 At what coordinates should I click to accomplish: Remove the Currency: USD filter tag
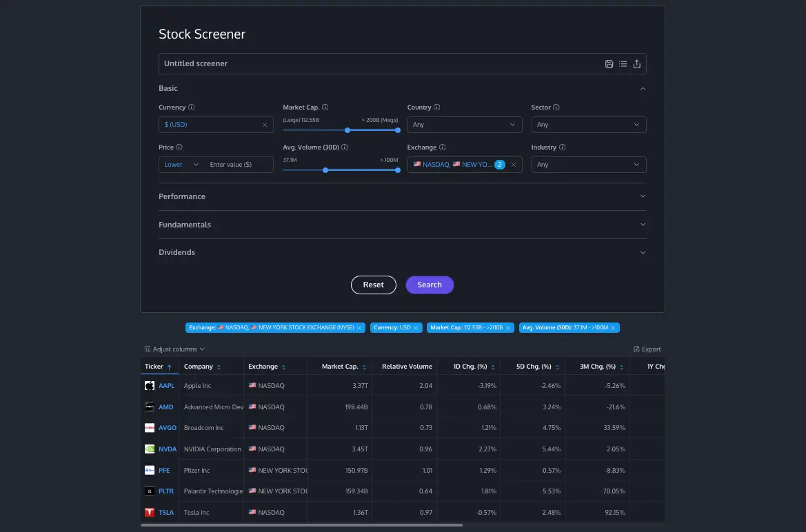click(x=416, y=328)
